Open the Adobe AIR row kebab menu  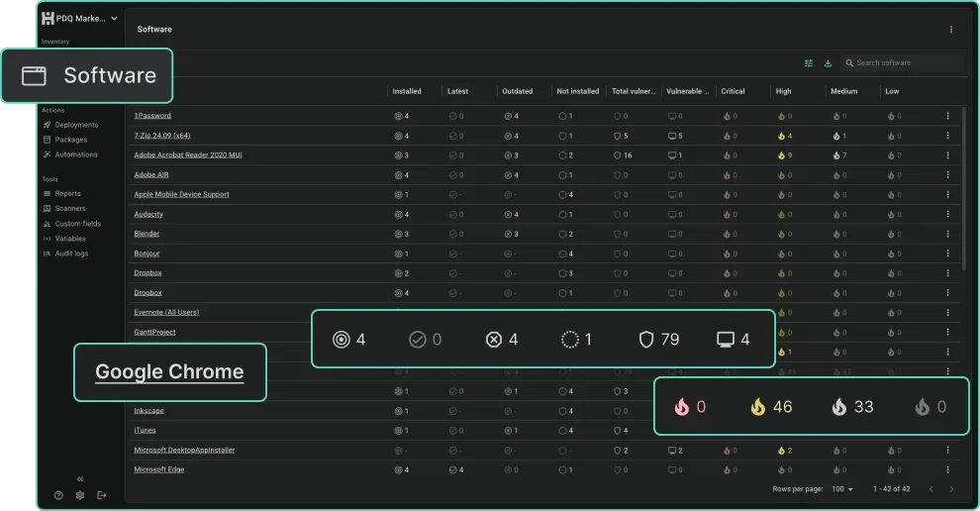tap(947, 175)
